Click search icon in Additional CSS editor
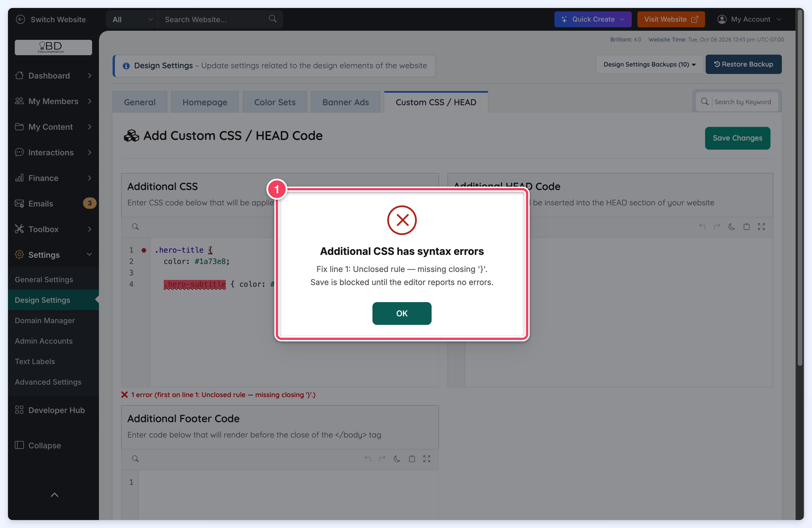This screenshot has width=812, height=528. coord(135,227)
